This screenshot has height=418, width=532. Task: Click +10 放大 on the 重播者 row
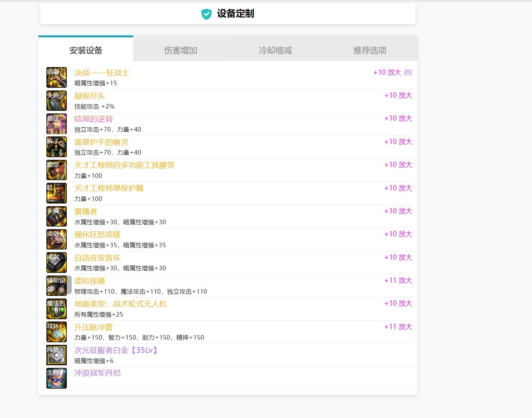coord(398,211)
